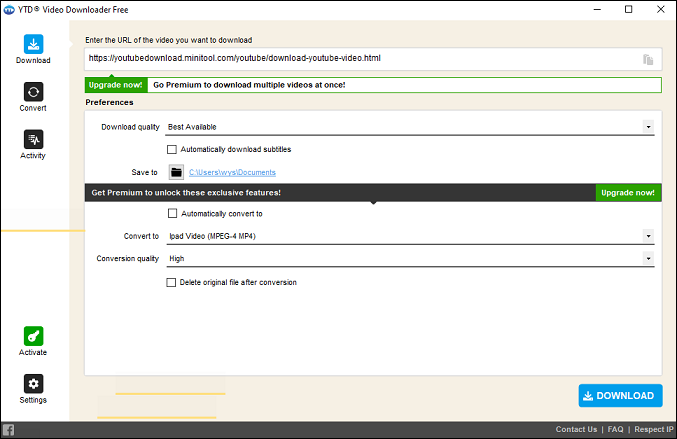Expand the Conversion quality dropdown
Image resolution: width=677 pixels, height=439 pixels.
(x=648, y=259)
